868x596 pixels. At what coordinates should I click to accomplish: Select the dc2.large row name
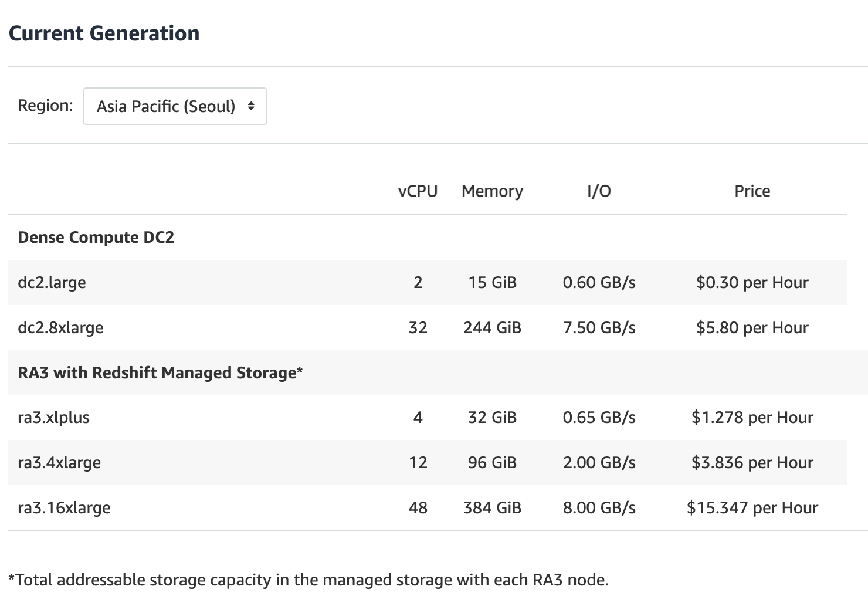[52, 283]
